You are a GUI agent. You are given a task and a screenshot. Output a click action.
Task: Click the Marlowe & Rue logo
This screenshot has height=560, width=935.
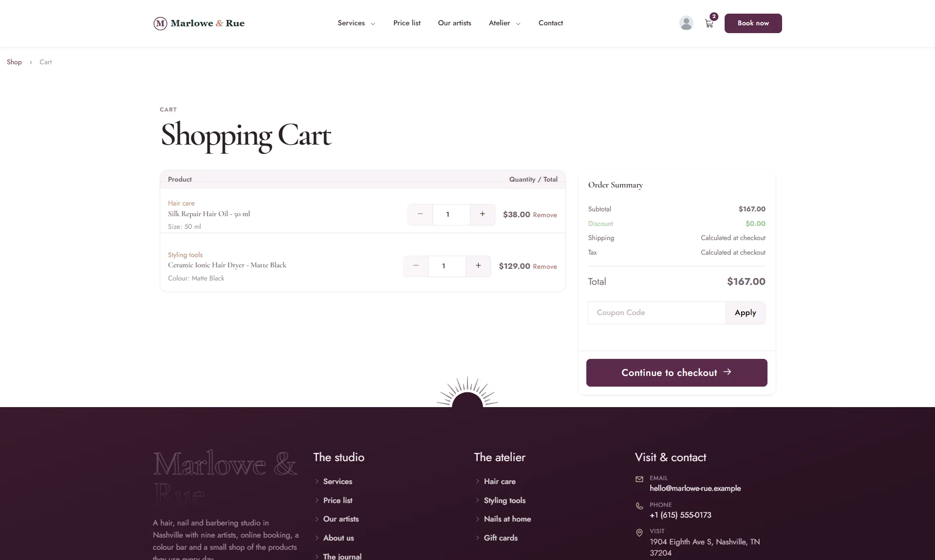tap(199, 23)
